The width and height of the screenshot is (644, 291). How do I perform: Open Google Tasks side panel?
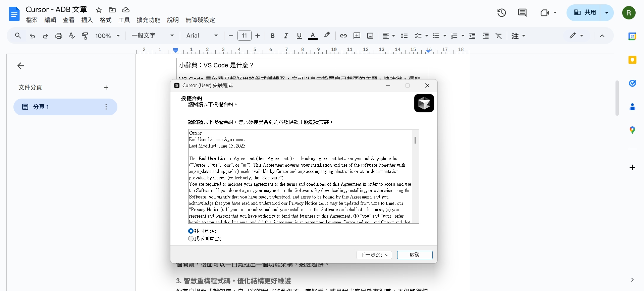click(x=632, y=83)
